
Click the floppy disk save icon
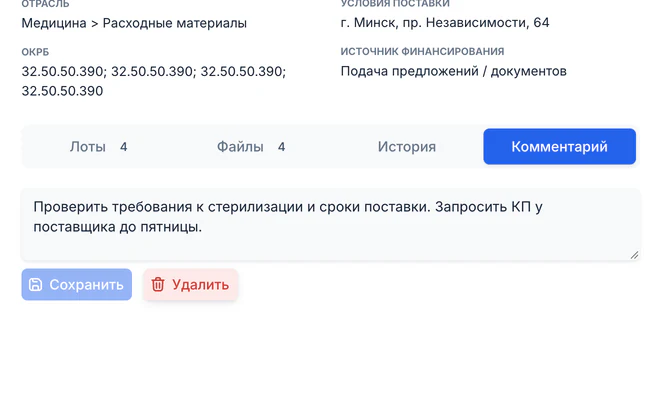36,285
